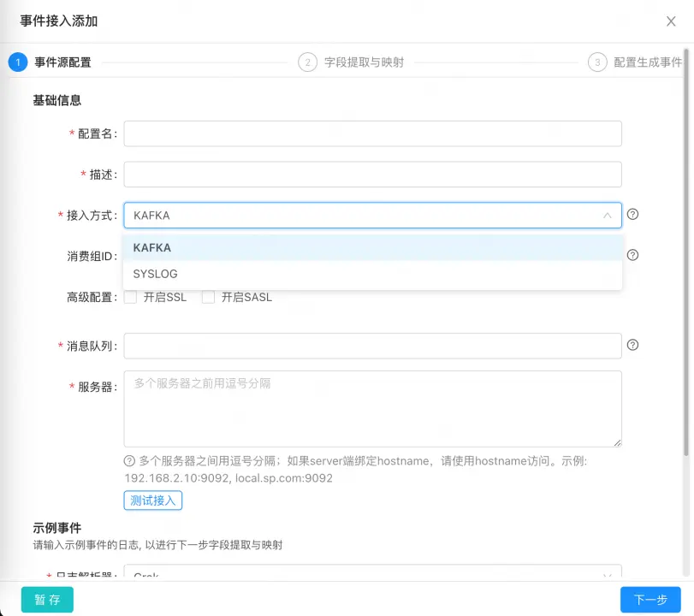Click help icon beside 消息队列 field

tap(633, 346)
